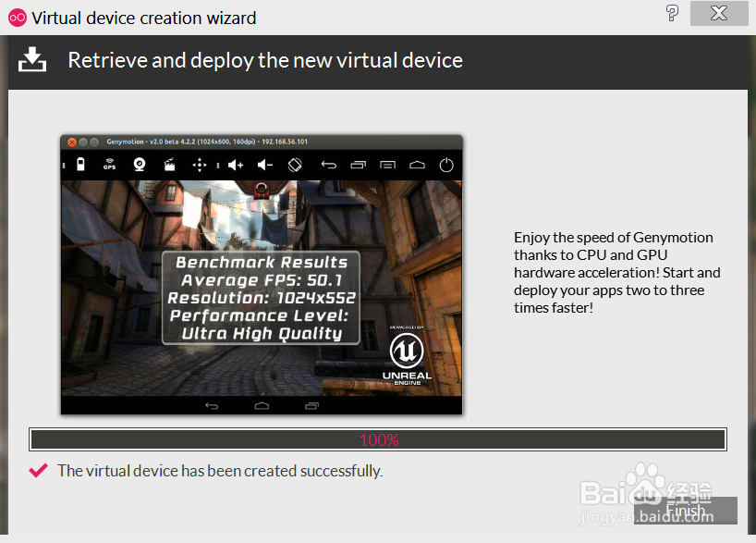Screen dimensions: 756x543
Task: Click the volume down icon in preview
Action: point(264,165)
